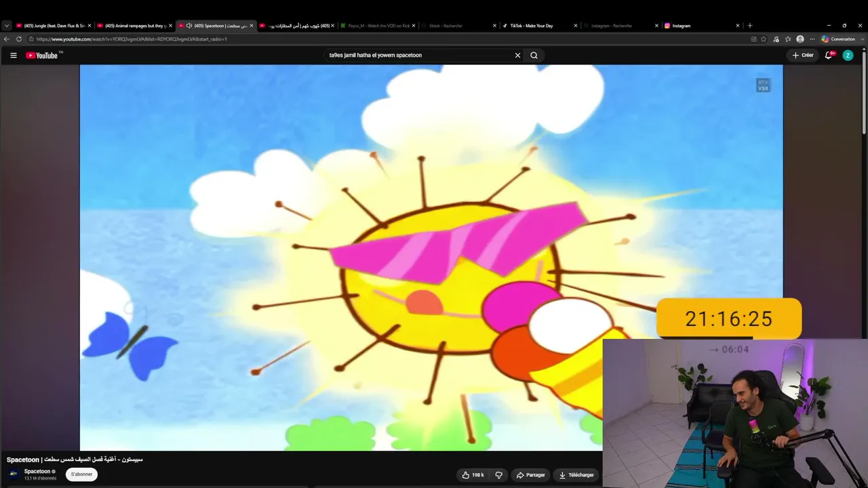Image resolution: width=868 pixels, height=488 pixels.
Task: Reload the page with the refresh icon
Action: coord(19,39)
